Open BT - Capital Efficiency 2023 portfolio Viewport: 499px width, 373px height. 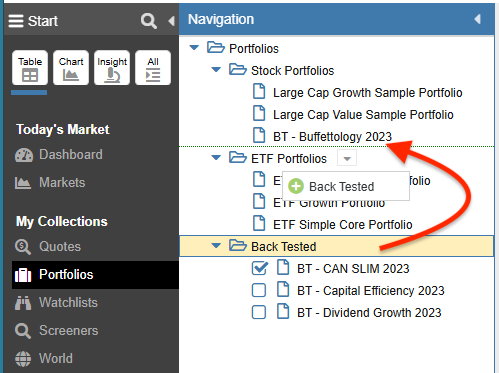coord(371,291)
